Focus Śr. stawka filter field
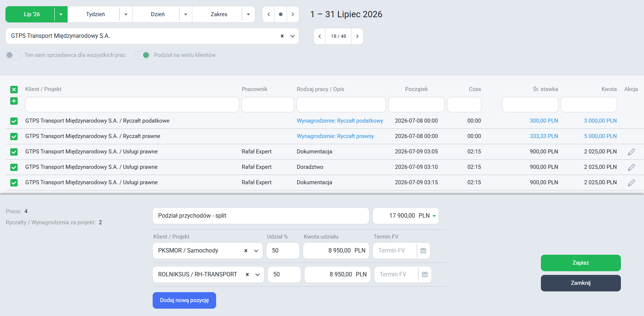Image resolution: width=644 pixels, height=316 pixels. [530, 105]
